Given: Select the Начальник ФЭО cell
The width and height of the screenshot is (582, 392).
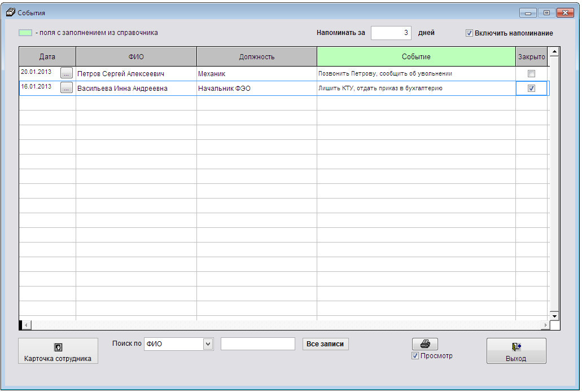Looking at the screenshot, I should (256, 88).
